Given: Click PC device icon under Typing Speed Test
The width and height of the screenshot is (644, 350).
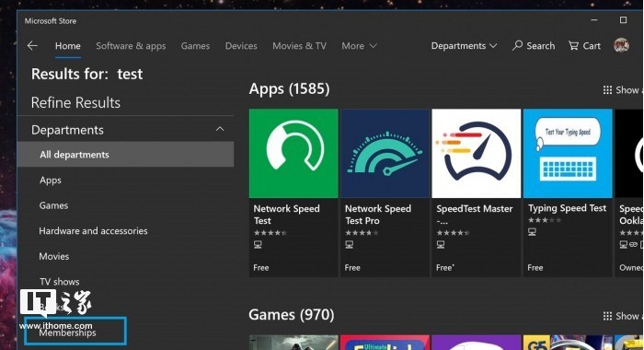Looking at the screenshot, I should (x=532, y=232).
